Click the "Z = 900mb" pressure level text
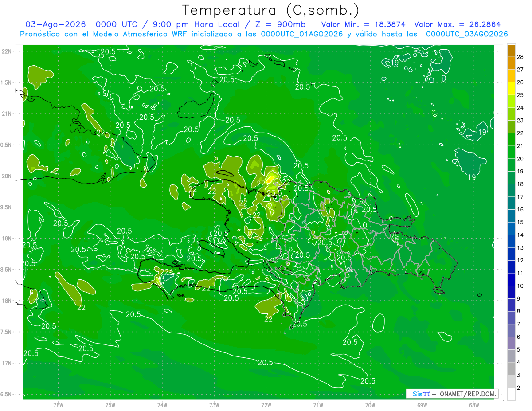This screenshot has width=532, height=411. (x=280, y=25)
